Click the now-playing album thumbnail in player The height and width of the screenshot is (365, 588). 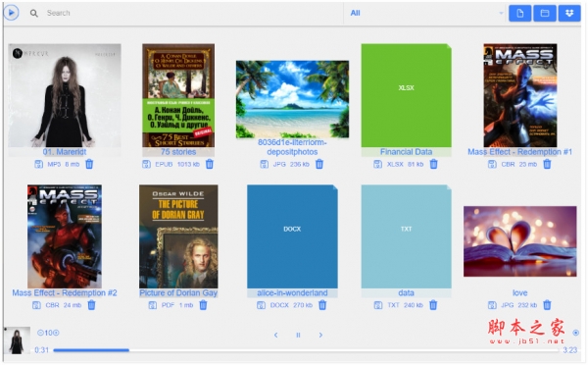[x=17, y=340]
